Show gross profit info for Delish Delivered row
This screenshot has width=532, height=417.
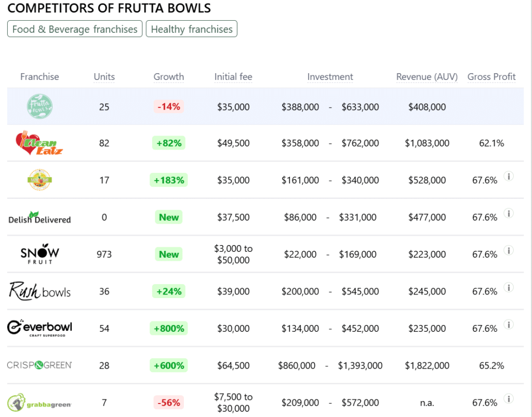pos(509,213)
